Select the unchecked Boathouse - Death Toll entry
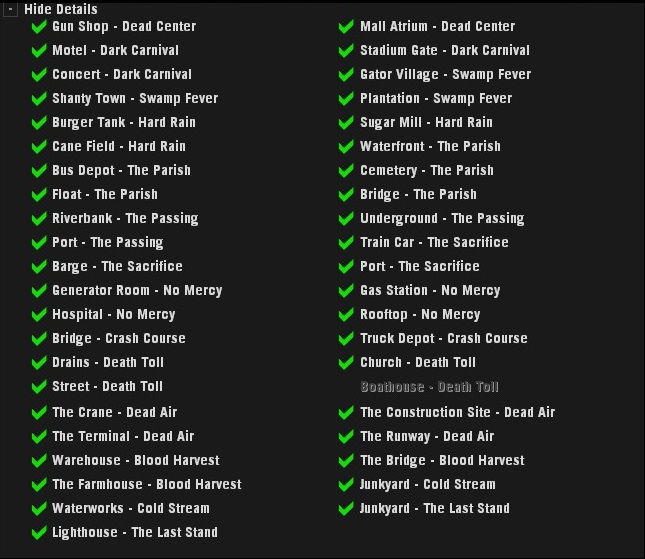Screen dimensions: 645x559 tap(429, 387)
